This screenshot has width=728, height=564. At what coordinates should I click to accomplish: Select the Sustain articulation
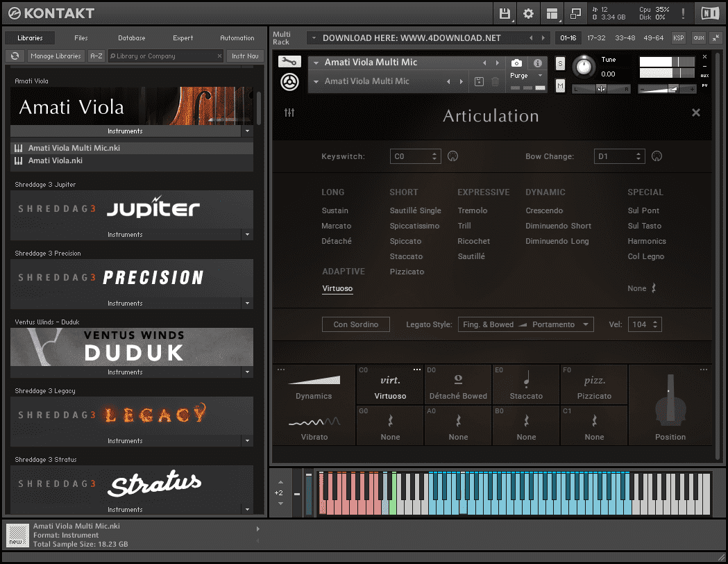point(335,210)
